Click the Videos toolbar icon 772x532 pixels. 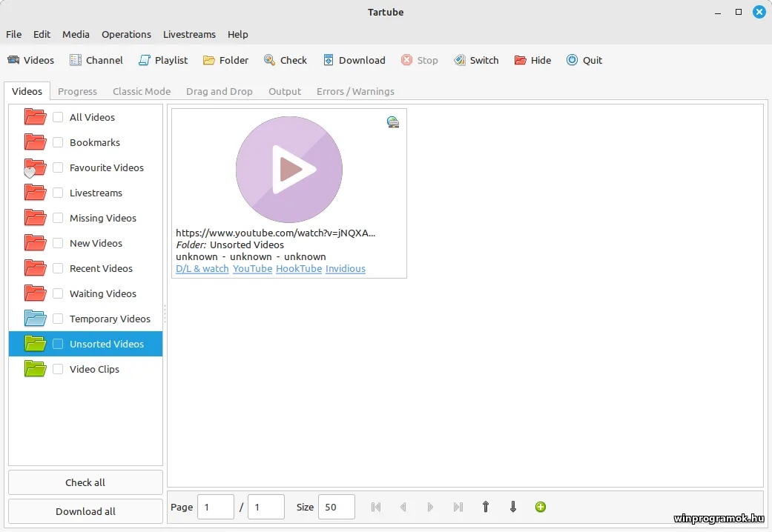(x=13, y=60)
